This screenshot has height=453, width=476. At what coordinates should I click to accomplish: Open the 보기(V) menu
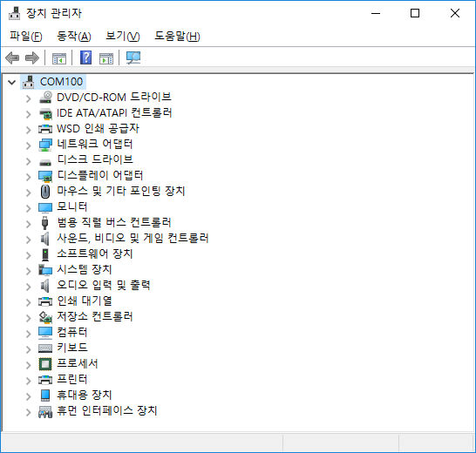coord(123,36)
